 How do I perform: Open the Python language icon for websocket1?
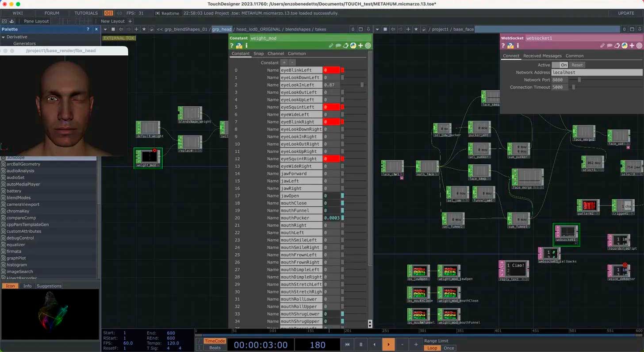[624, 46]
